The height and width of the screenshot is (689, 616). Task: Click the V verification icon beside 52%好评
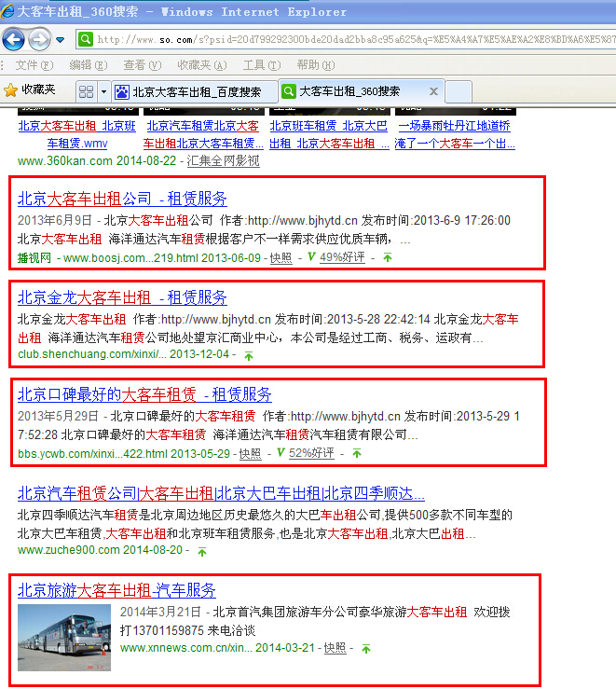pos(281,452)
